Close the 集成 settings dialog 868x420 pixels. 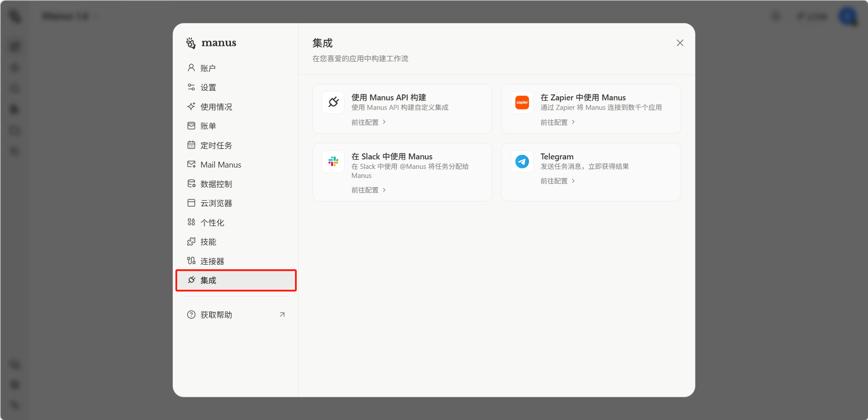[x=680, y=43]
